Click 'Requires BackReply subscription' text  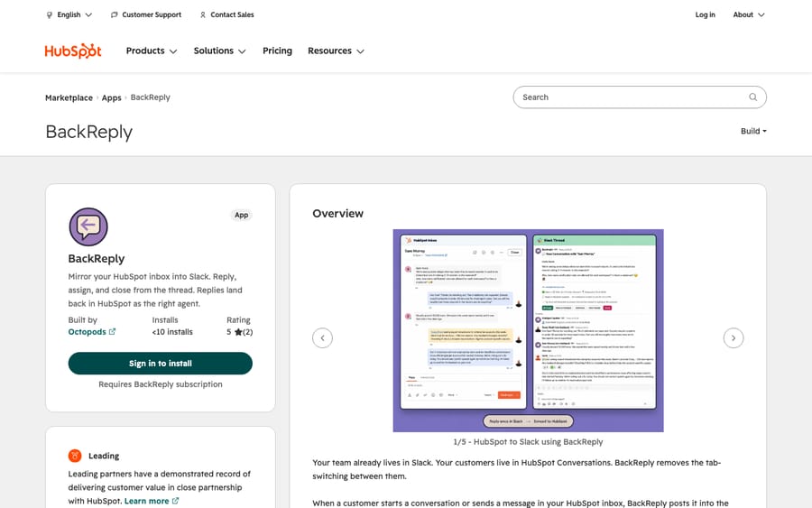[x=161, y=384]
